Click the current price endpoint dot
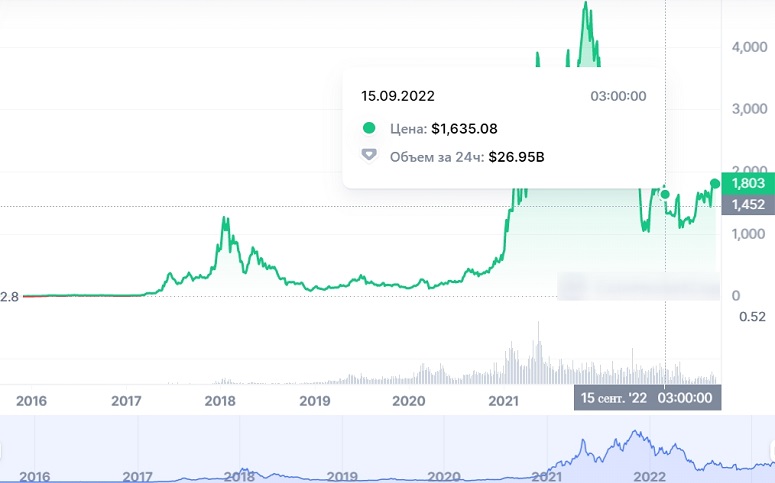The width and height of the screenshot is (775, 483). point(715,184)
